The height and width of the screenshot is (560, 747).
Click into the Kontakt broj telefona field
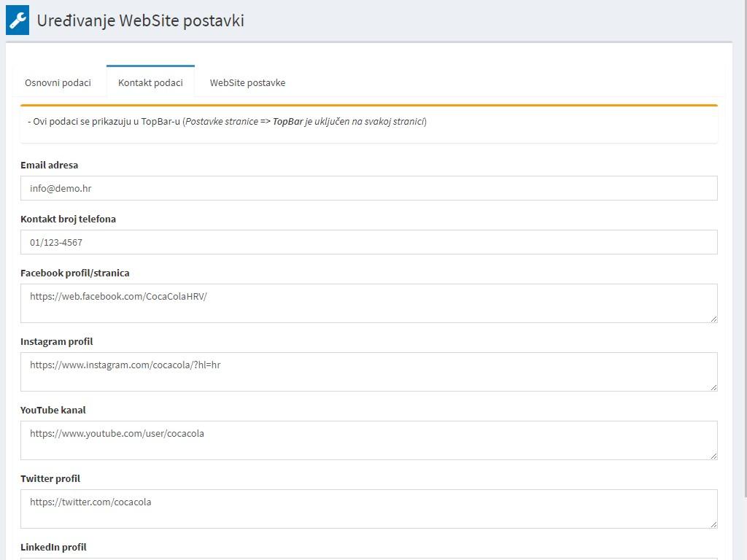[x=368, y=242]
